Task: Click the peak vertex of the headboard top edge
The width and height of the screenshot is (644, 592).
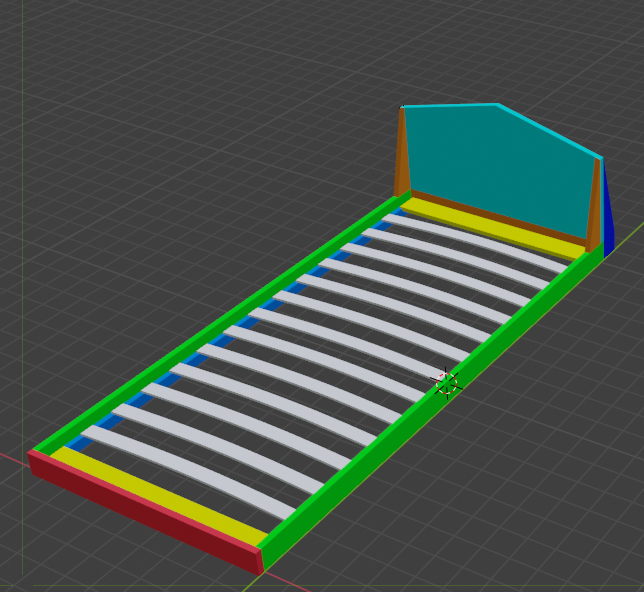Action: click(498, 104)
